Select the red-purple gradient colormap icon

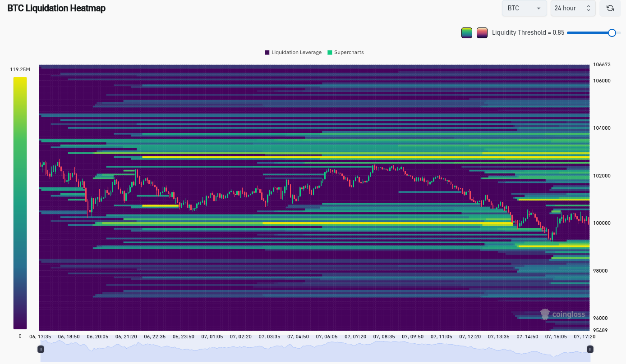(482, 32)
